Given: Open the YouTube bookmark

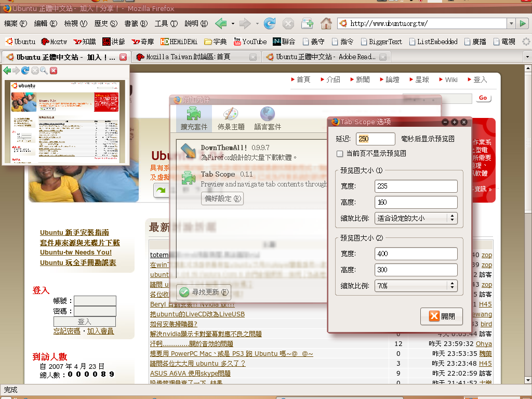Looking at the screenshot, I should [x=250, y=42].
